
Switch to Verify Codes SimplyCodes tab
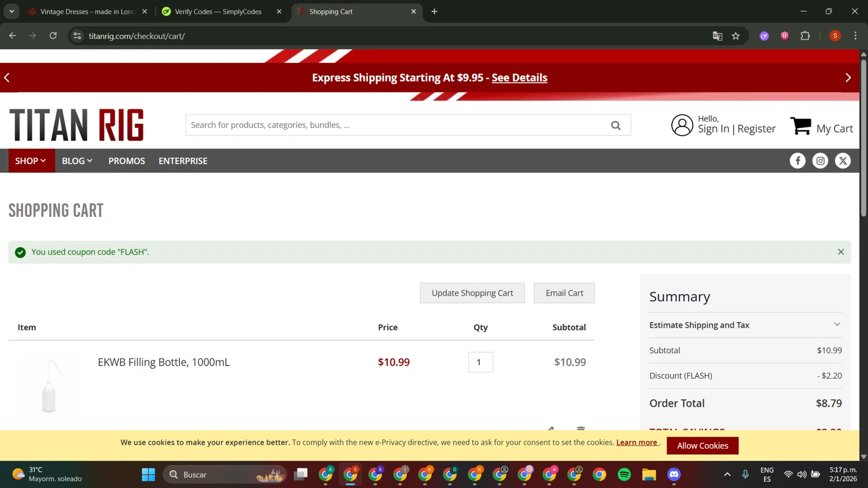(x=218, y=12)
